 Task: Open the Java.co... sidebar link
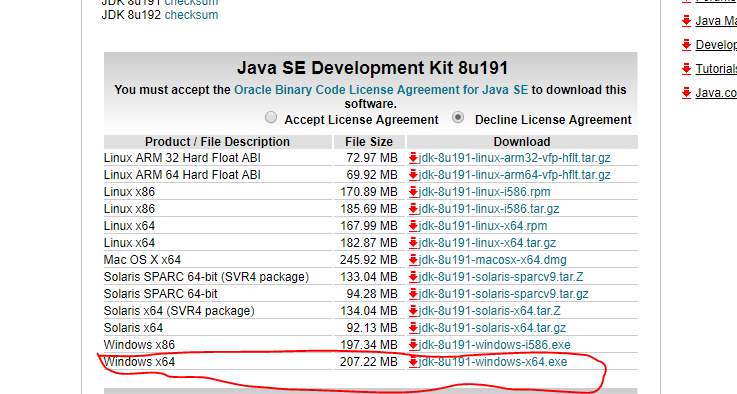716,93
